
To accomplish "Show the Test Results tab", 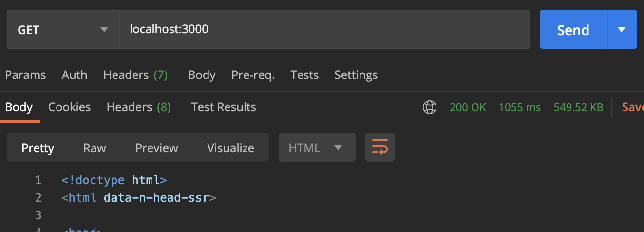I will tap(224, 107).
